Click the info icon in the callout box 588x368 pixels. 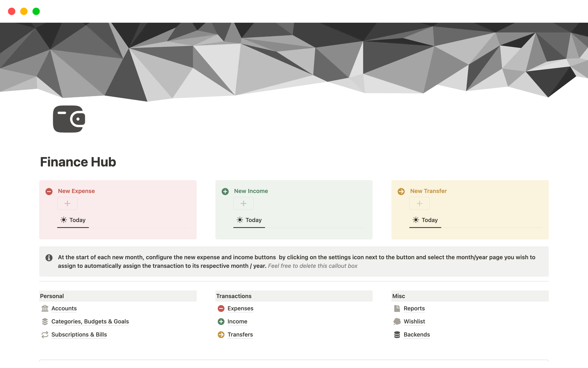[49, 258]
